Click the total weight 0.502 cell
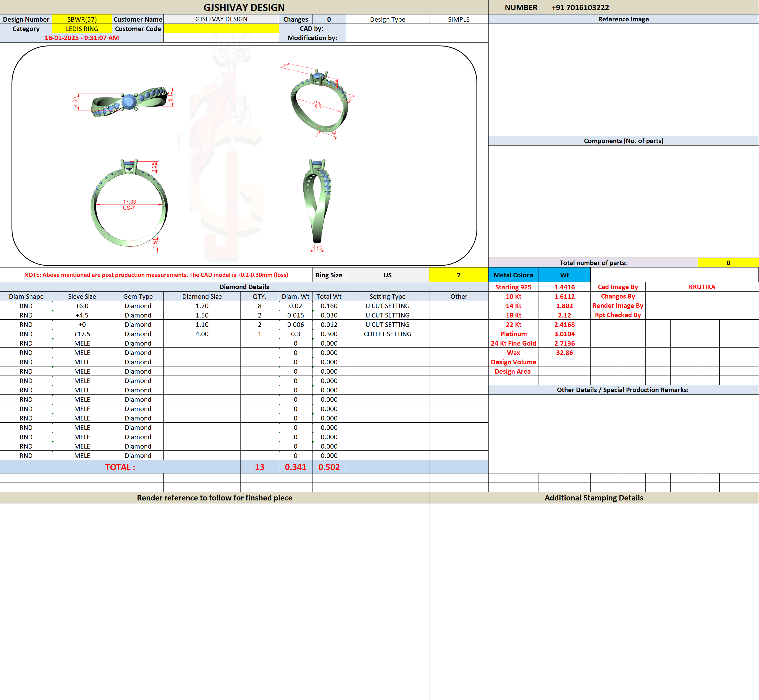The width and height of the screenshot is (759, 700). pyautogui.click(x=329, y=467)
